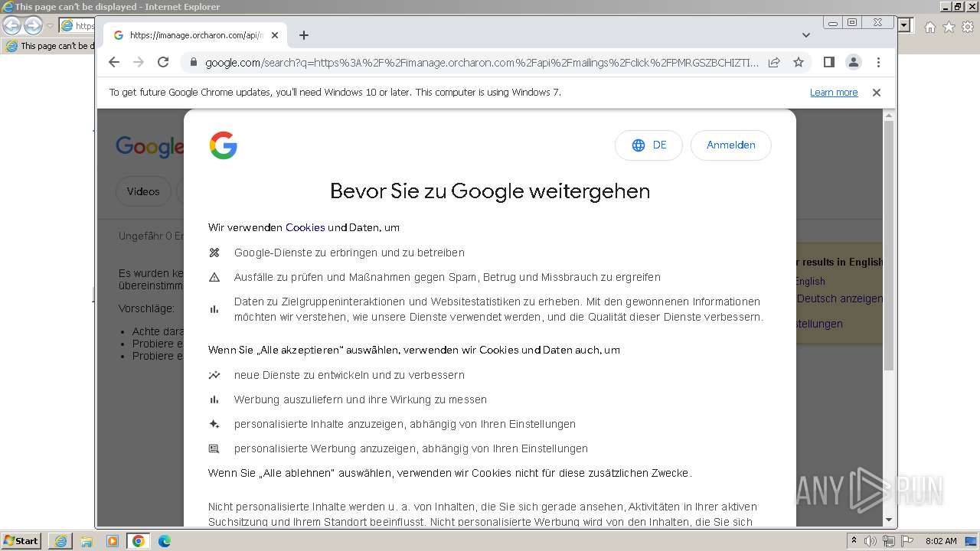Open Action Center flag icon
The image size is (980, 551).
tap(907, 541)
